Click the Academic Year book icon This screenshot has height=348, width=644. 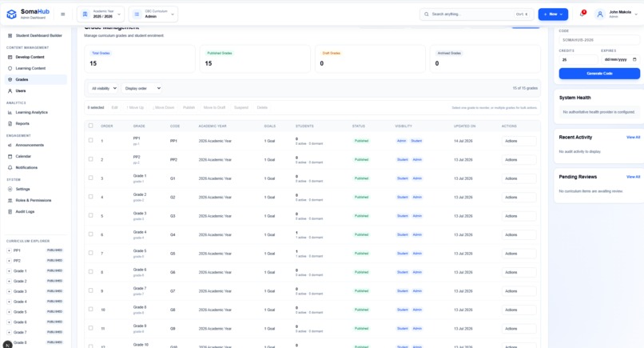coord(85,14)
